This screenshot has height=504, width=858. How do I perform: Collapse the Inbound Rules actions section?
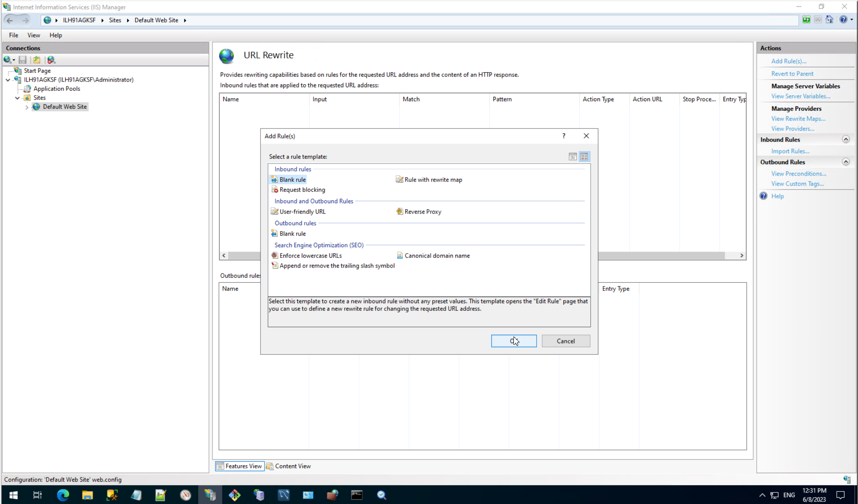coord(845,140)
